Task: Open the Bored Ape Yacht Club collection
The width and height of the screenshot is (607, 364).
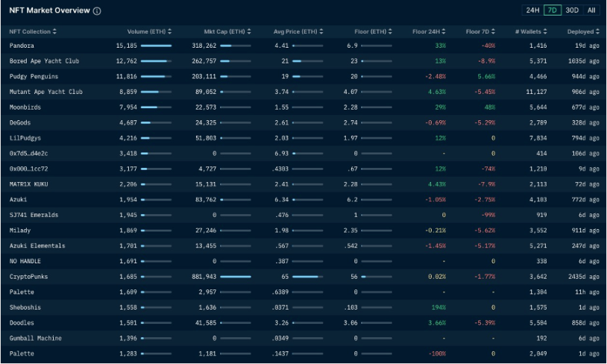Action: [x=44, y=61]
